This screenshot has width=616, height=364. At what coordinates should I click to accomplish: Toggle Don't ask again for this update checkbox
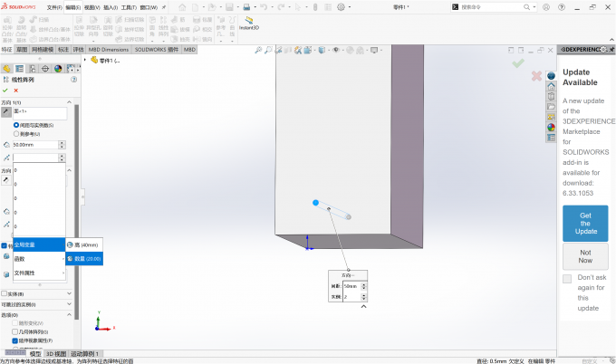567,279
